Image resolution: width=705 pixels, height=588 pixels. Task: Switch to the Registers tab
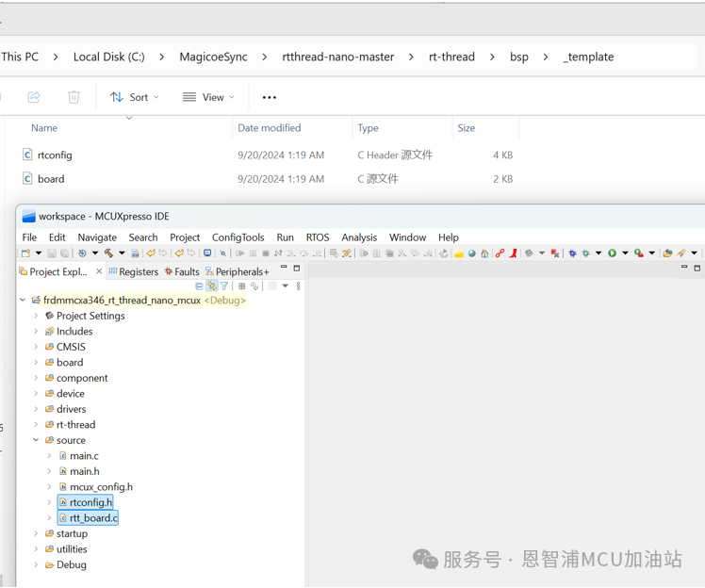pyautogui.click(x=133, y=271)
